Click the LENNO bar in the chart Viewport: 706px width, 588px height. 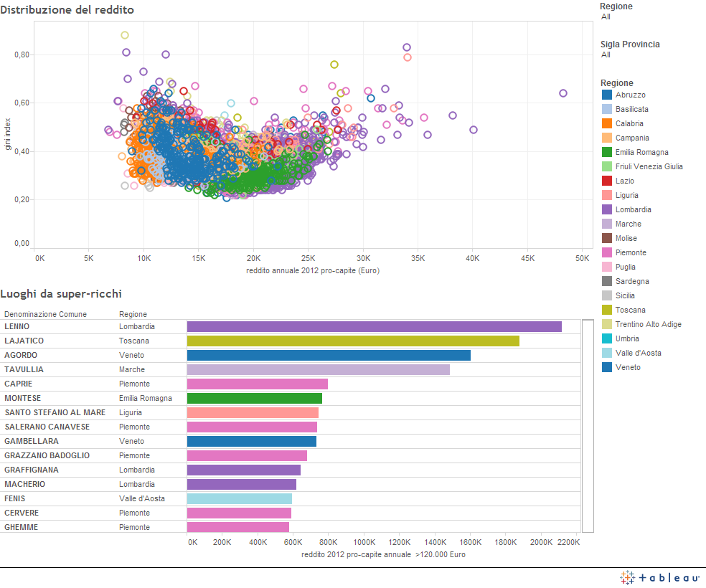click(x=374, y=326)
